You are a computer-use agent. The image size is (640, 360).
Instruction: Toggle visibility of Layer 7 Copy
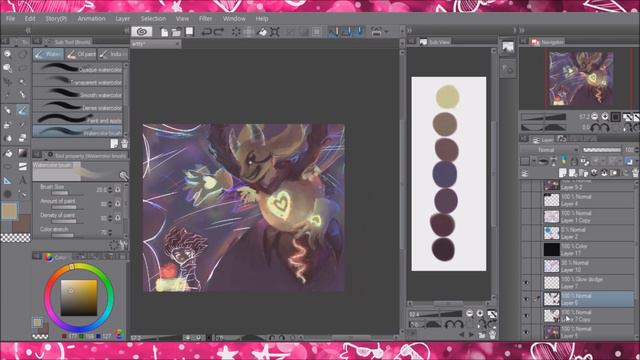click(x=526, y=316)
